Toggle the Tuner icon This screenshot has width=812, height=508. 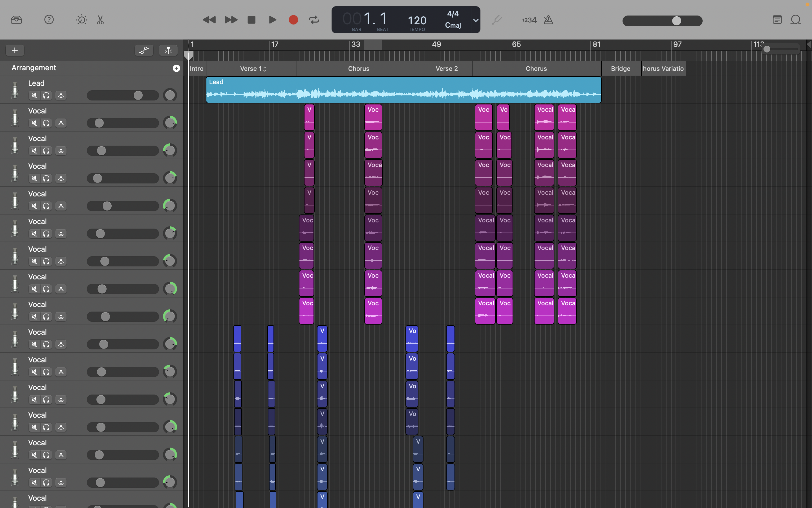click(497, 20)
